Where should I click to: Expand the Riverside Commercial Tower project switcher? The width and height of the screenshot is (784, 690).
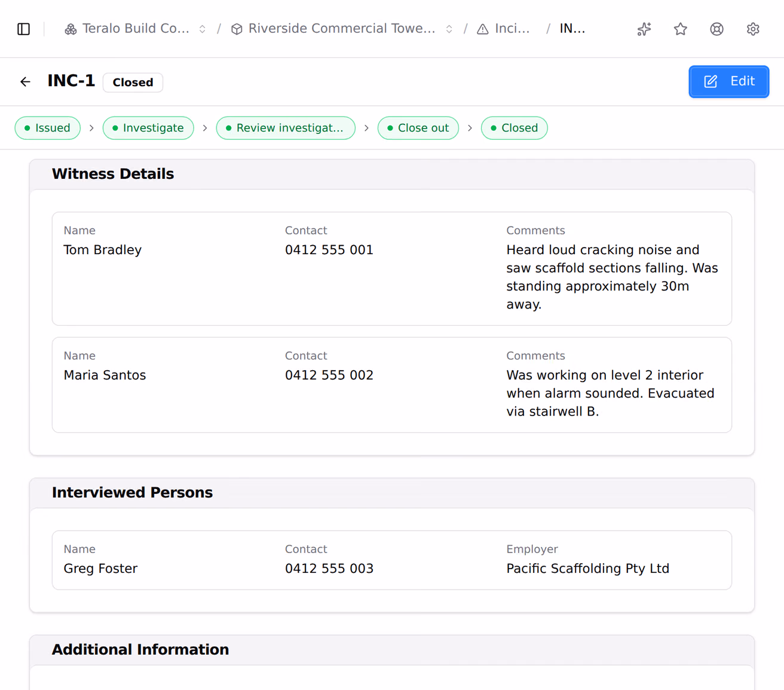(x=449, y=29)
